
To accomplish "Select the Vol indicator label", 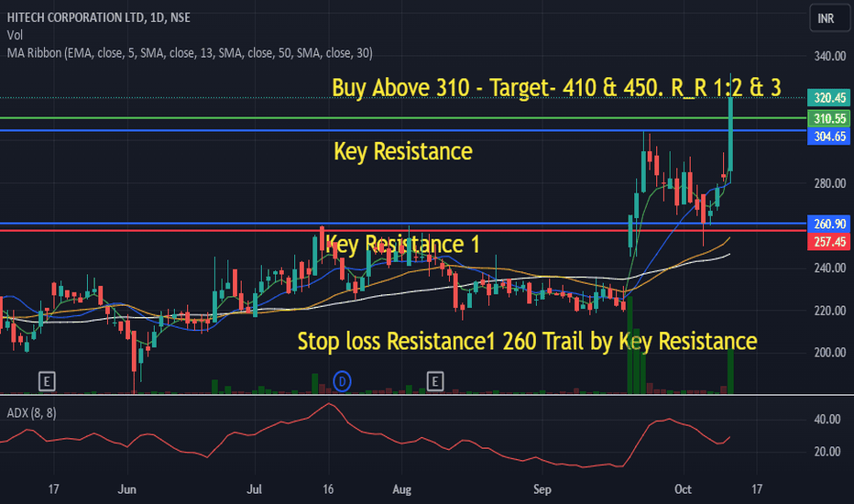I will (x=15, y=36).
